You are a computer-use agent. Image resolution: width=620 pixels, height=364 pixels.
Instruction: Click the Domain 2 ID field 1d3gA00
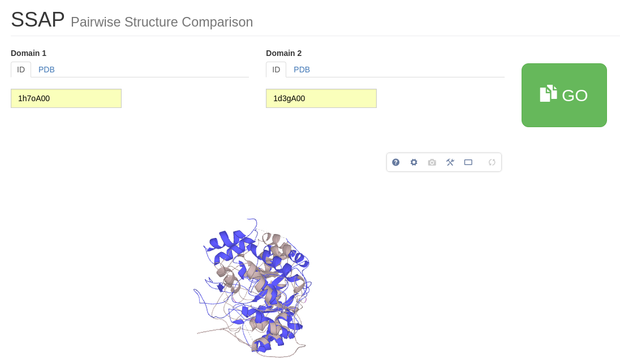pos(321,98)
